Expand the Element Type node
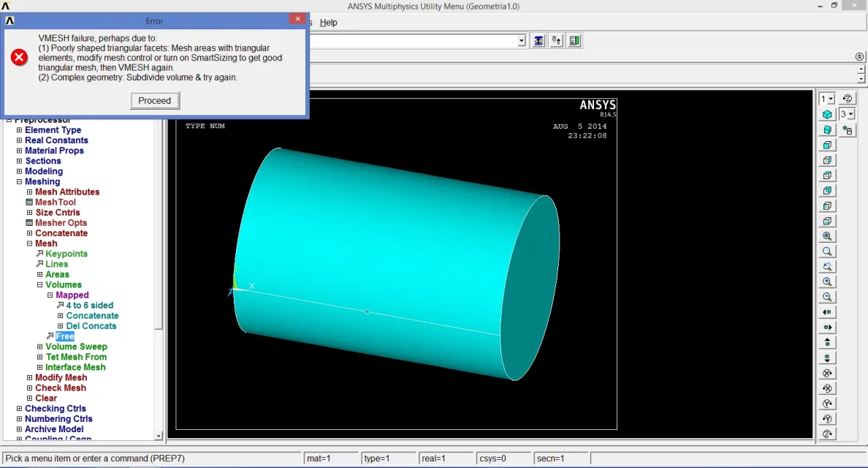Image resolution: width=868 pixels, height=468 pixels. click(x=20, y=130)
